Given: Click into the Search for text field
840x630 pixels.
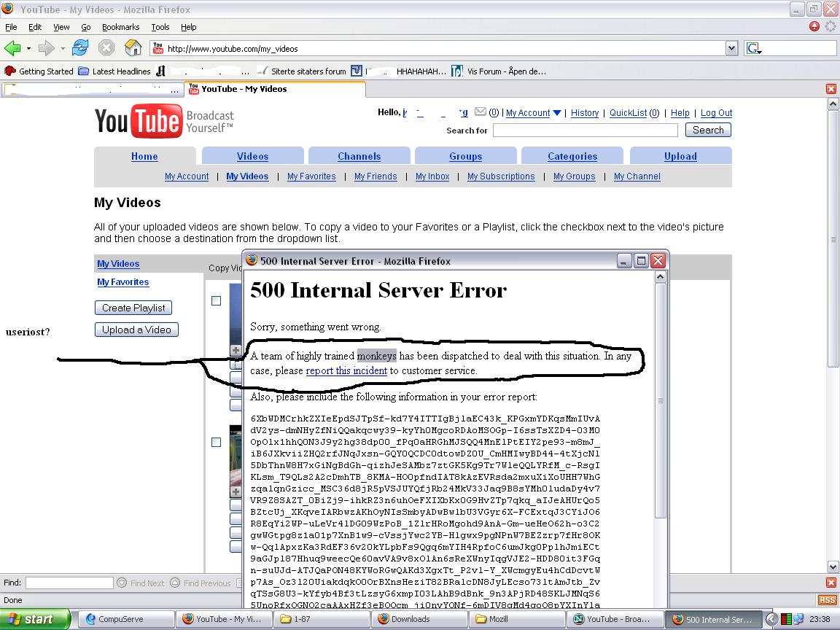Looking at the screenshot, I should click(586, 131).
